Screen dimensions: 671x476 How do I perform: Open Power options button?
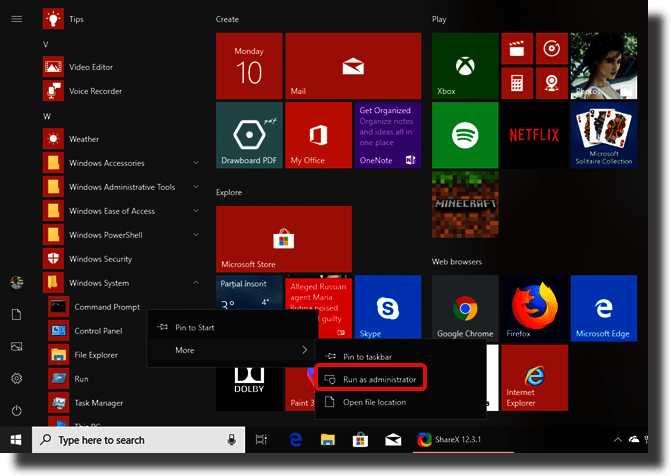(17, 411)
